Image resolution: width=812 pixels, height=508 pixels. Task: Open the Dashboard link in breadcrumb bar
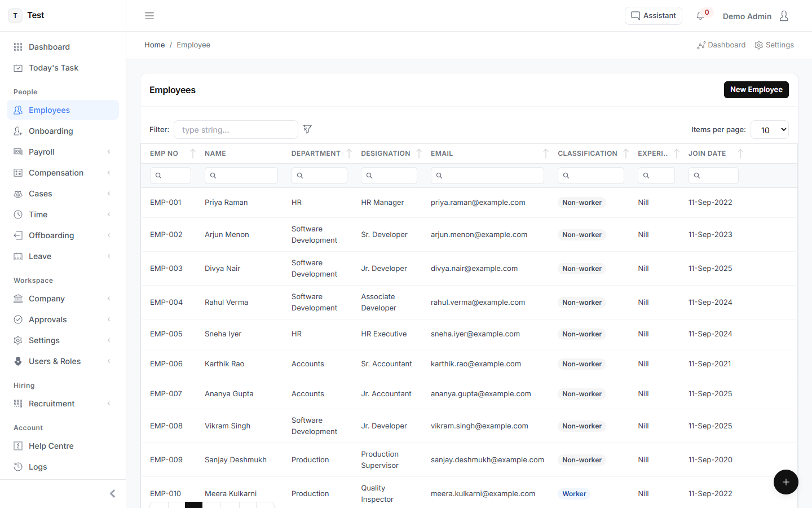pyautogui.click(x=721, y=45)
